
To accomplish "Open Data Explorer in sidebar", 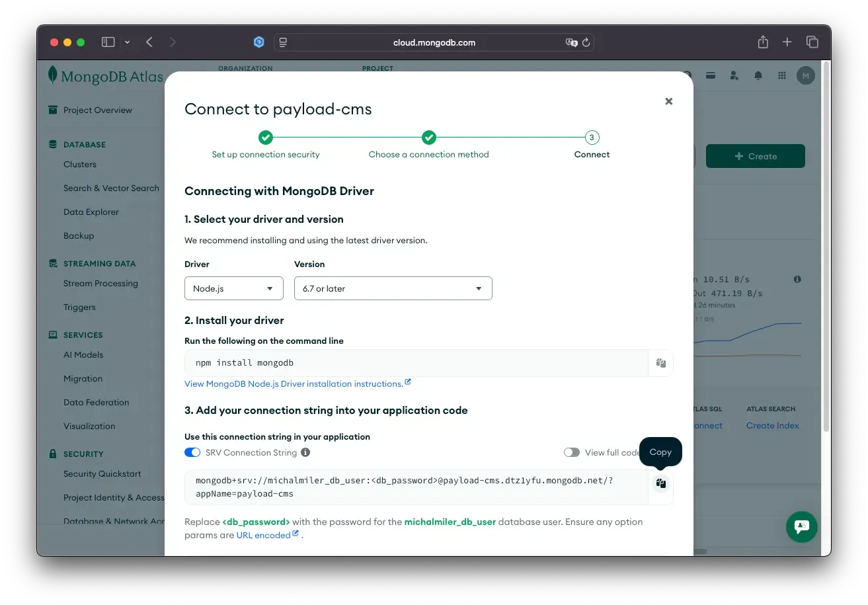I will [x=91, y=212].
